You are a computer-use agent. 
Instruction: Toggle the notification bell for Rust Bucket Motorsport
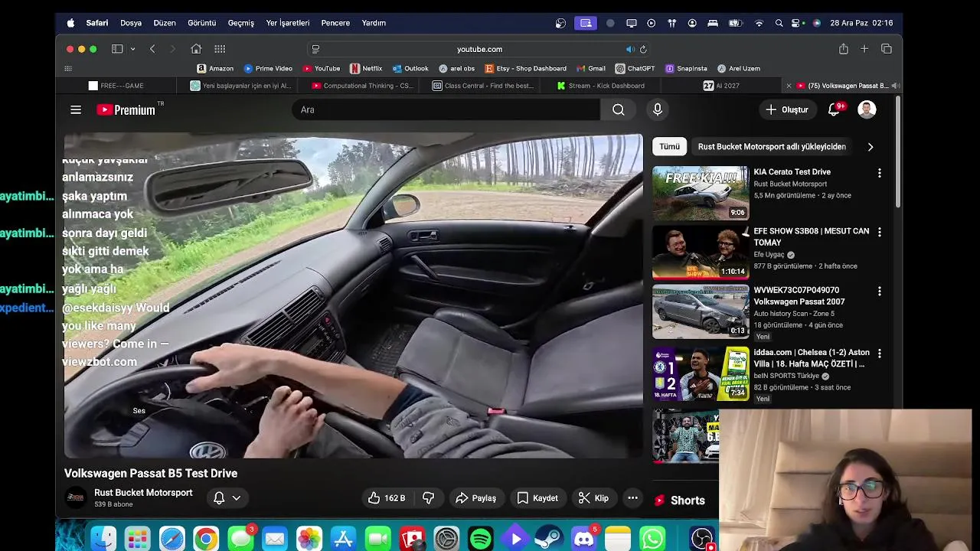219,498
